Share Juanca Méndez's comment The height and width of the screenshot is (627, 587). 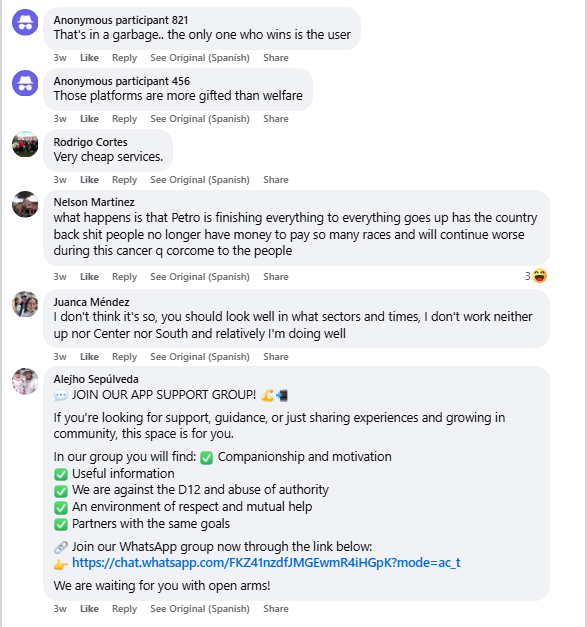pyautogui.click(x=276, y=357)
